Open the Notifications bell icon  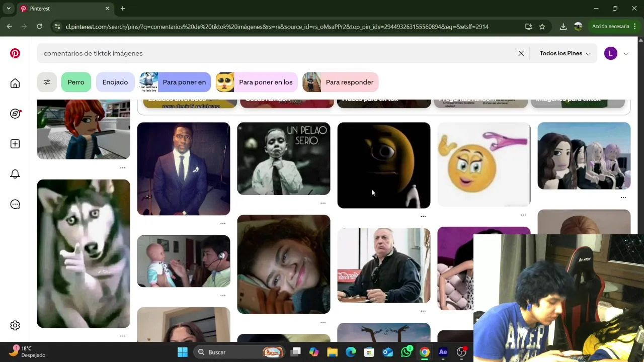click(x=15, y=174)
